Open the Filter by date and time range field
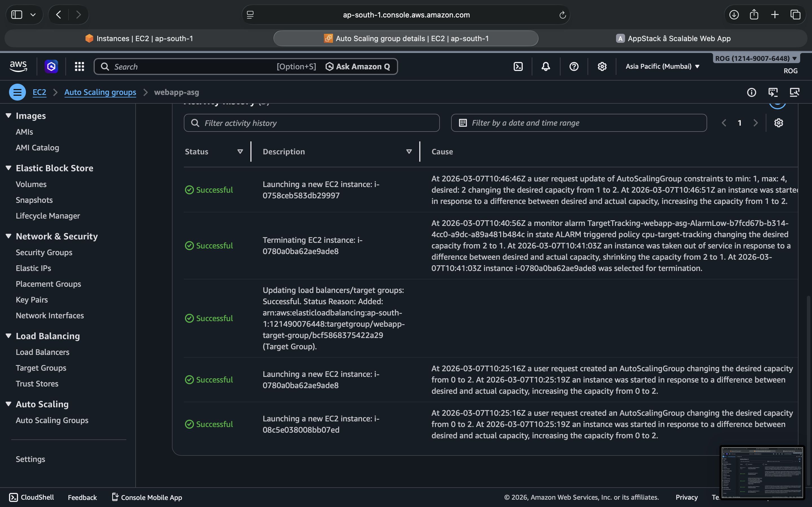Image resolution: width=812 pixels, height=507 pixels. [x=579, y=123]
